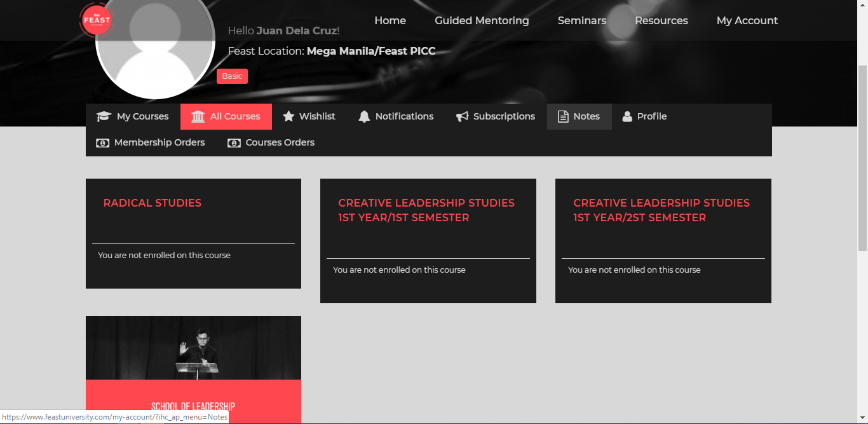This screenshot has height=424, width=868.
Task: Click the 'Mega Manila/Feast PICC' location text
Action: tap(371, 51)
